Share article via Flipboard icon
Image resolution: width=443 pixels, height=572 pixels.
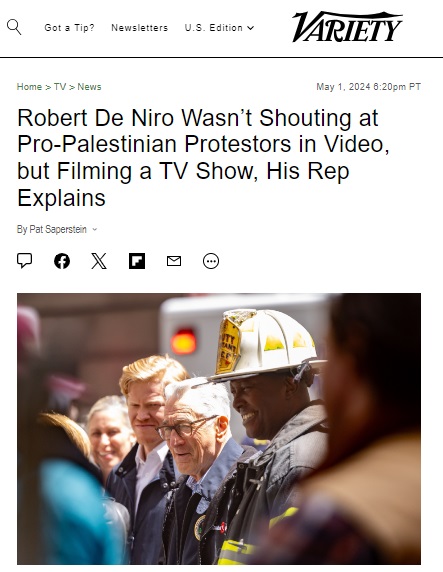137,261
